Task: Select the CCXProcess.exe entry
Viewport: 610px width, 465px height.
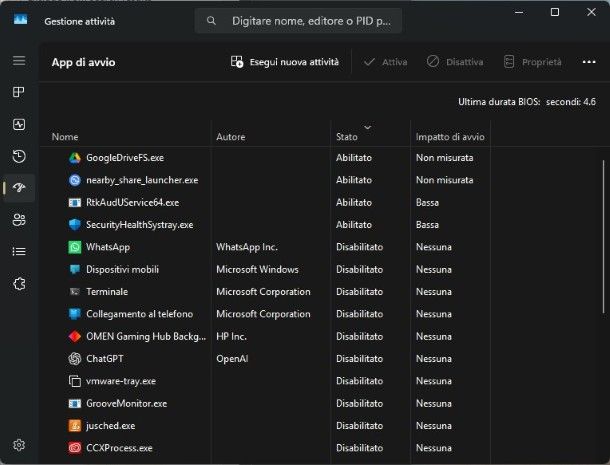Action: (119, 448)
